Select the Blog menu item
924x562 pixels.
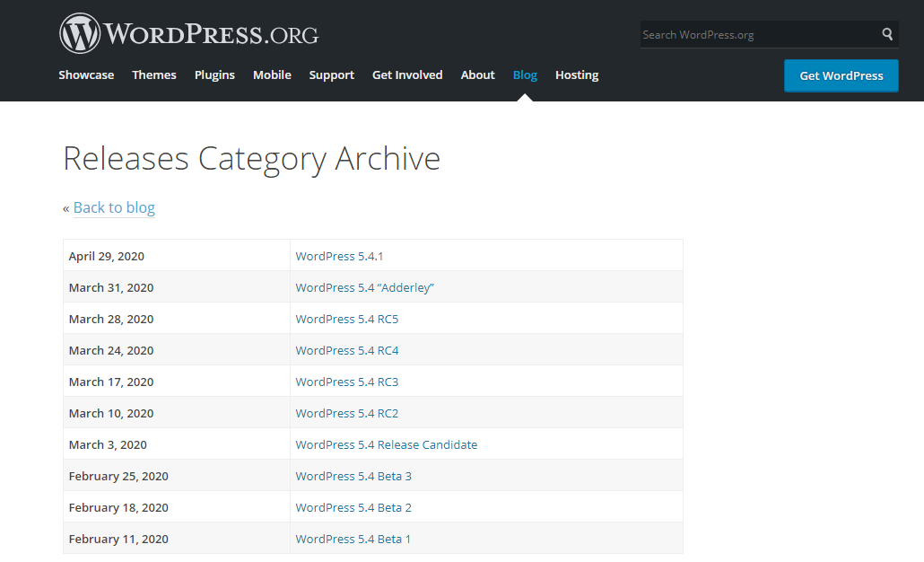tap(525, 75)
